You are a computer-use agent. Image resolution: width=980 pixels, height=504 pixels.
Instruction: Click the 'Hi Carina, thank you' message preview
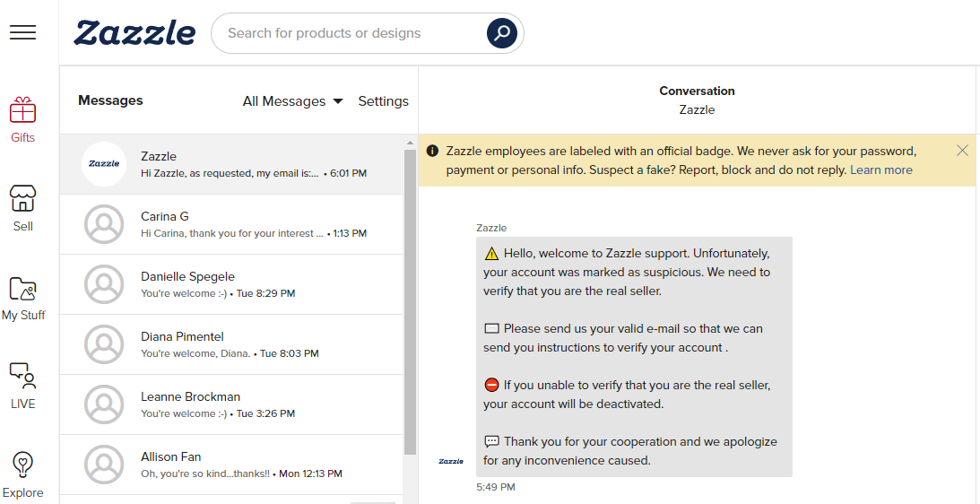tap(232, 233)
